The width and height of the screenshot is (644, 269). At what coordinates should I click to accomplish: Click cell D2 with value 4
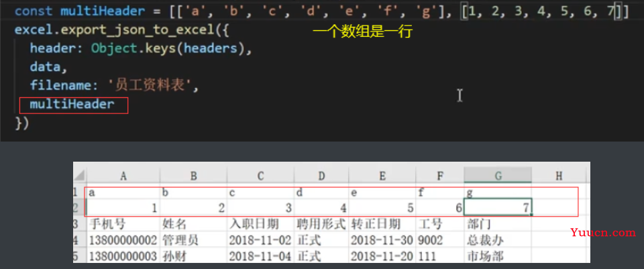tap(321, 208)
